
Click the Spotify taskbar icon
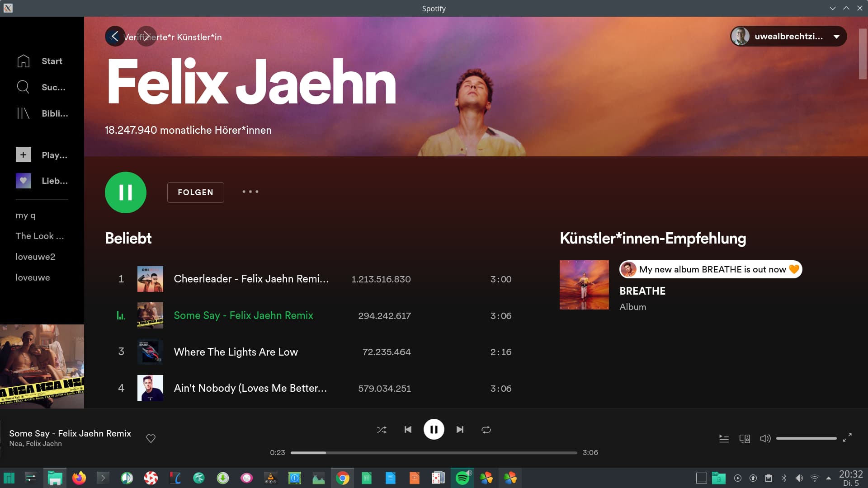click(x=462, y=478)
